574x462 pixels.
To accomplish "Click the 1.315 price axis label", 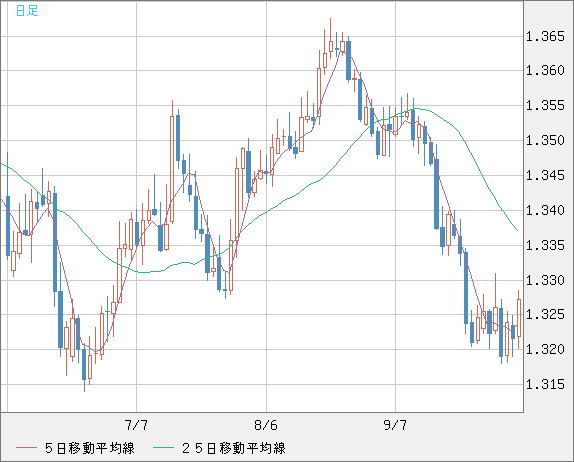I will click(545, 384).
